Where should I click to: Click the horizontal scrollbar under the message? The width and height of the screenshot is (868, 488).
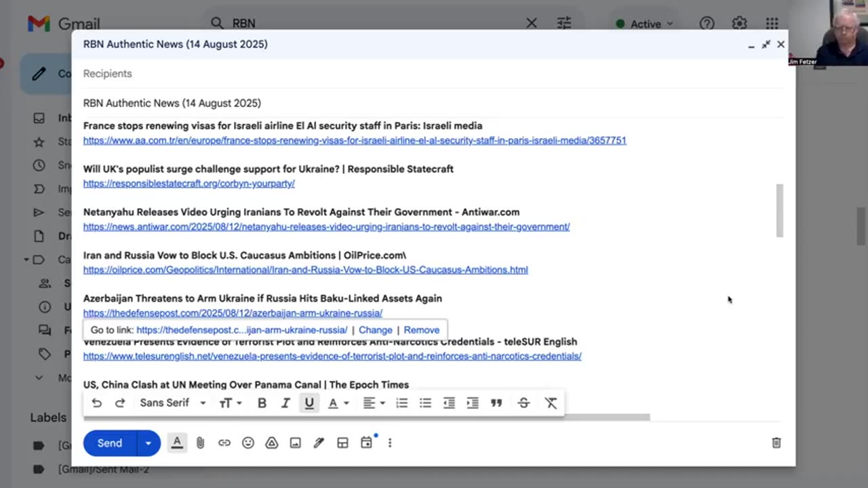[x=367, y=418]
